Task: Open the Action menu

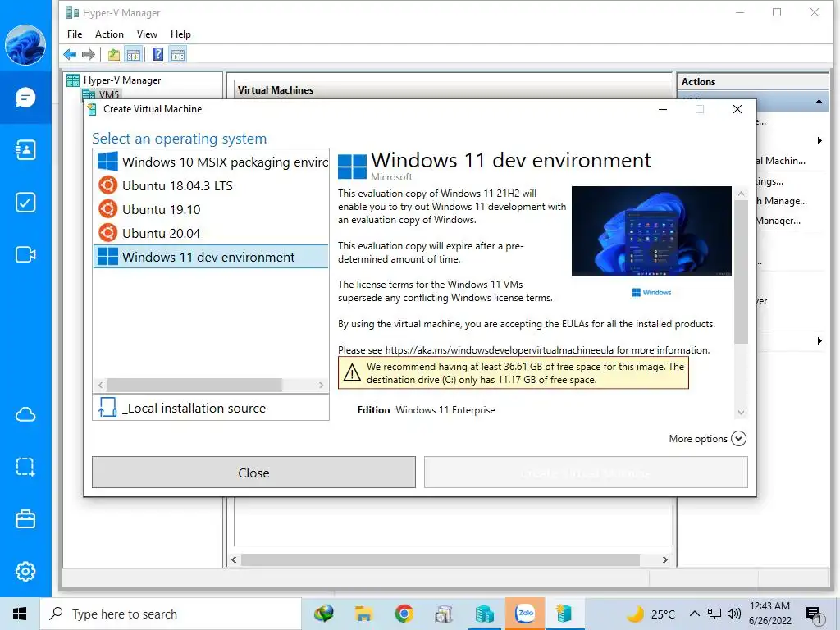Action: (x=109, y=34)
